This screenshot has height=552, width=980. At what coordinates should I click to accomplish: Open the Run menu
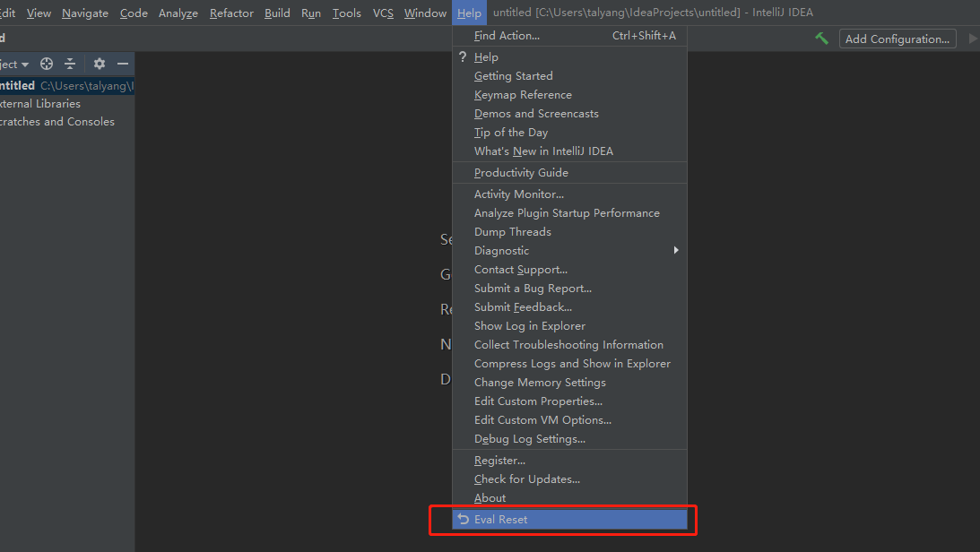coord(310,13)
